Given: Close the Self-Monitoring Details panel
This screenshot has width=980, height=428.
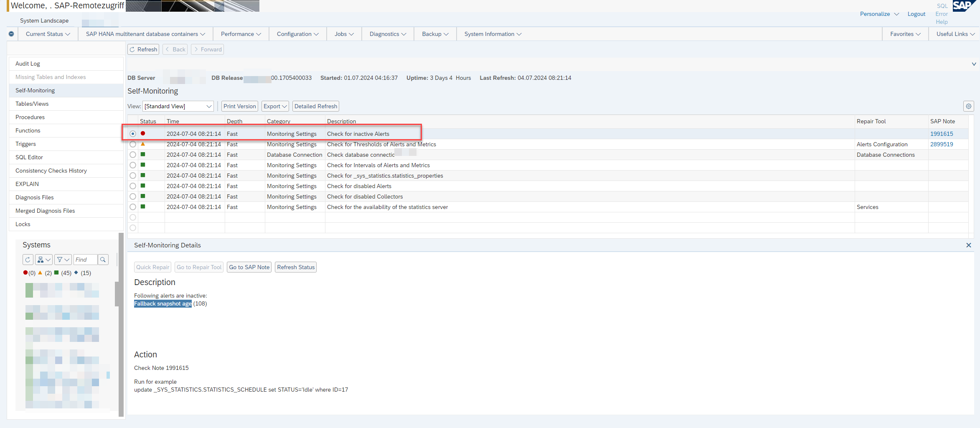Looking at the screenshot, I should pos(968,245).
